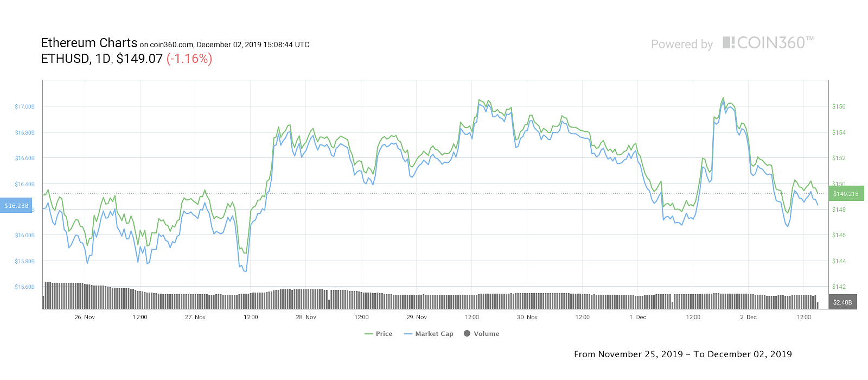868x380 pixels.
Task: Click the $15.60B left axis label
Action: coord(24,287)
